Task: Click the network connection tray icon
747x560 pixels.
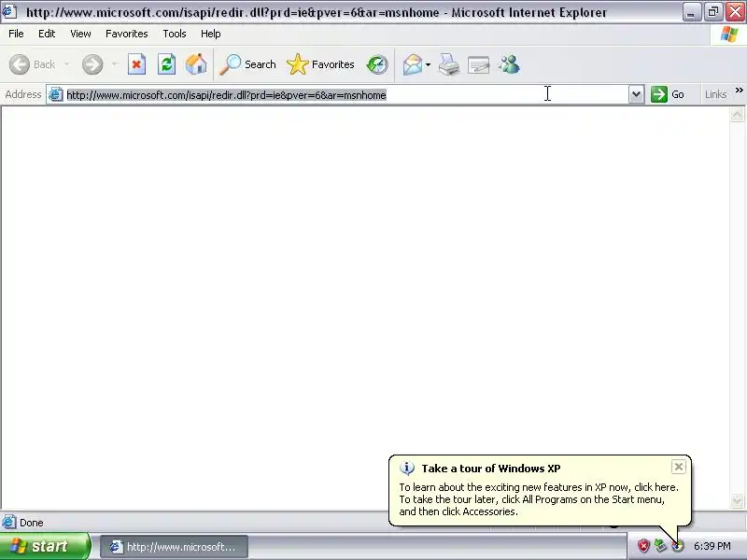Action: tap(660, 546)
